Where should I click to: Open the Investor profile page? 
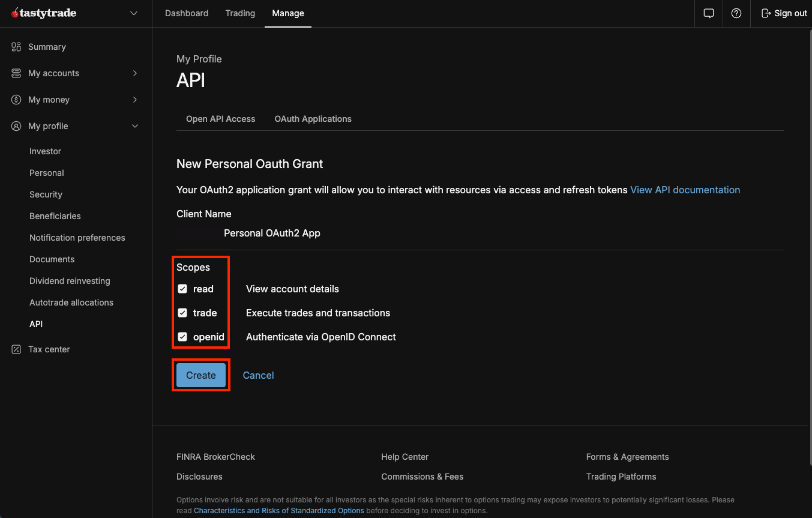click(46, 151)
